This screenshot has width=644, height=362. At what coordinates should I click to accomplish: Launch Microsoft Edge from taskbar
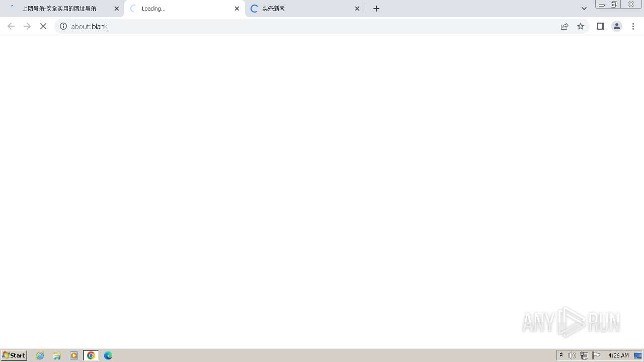tap(108, 355)
